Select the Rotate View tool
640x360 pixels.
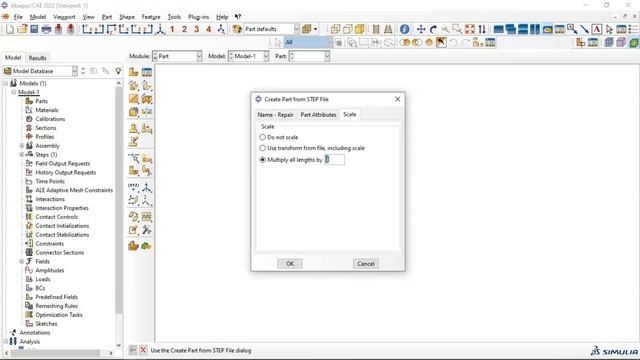(433, 29)
